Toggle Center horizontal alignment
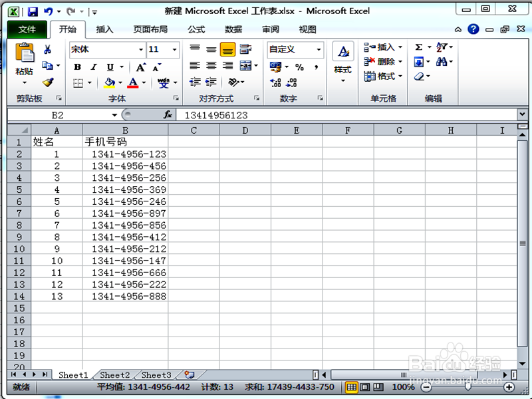This screenshot has width=532, height=399. (x=211, y=65)
